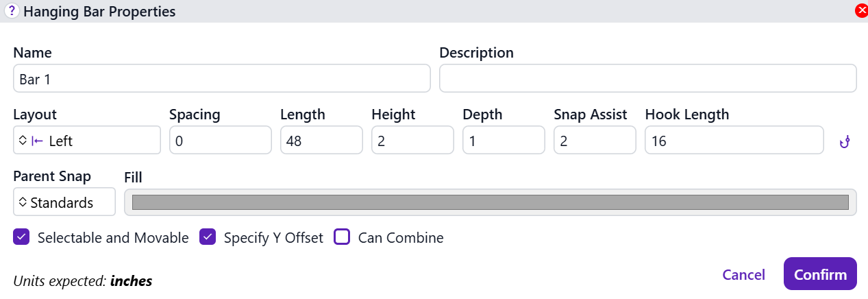Open the Layout dropdown showing Left
The height and width of the screenshot is (299, 868).
pos(86,141)
